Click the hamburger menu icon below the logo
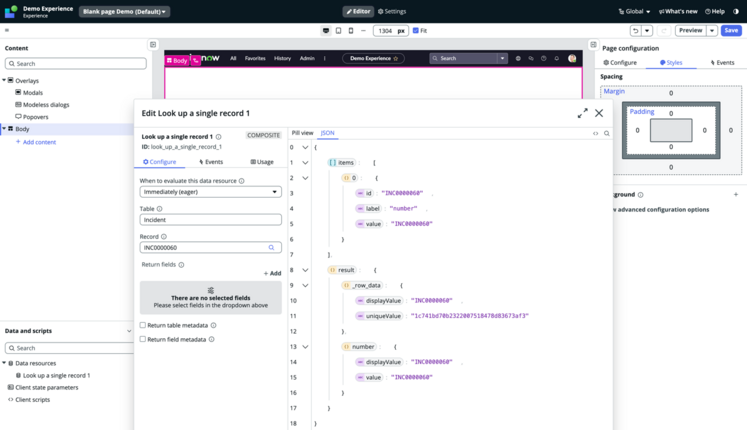 tap(7, 30)
